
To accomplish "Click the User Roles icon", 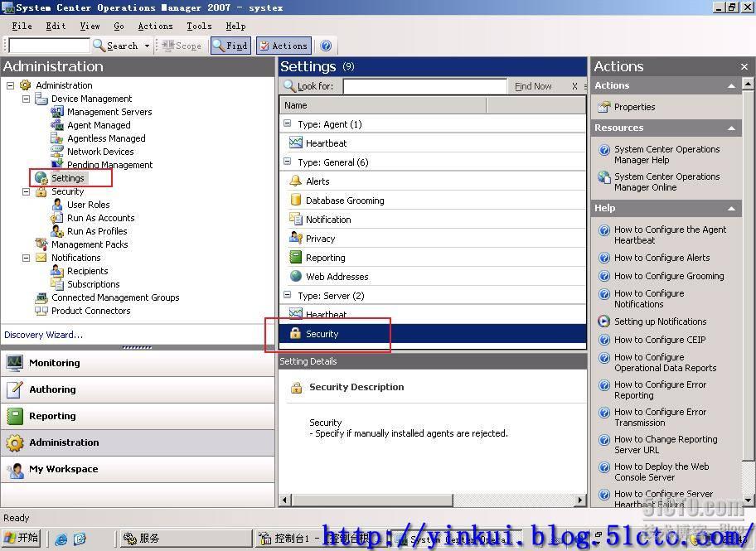I will click(x=57, y=205).
